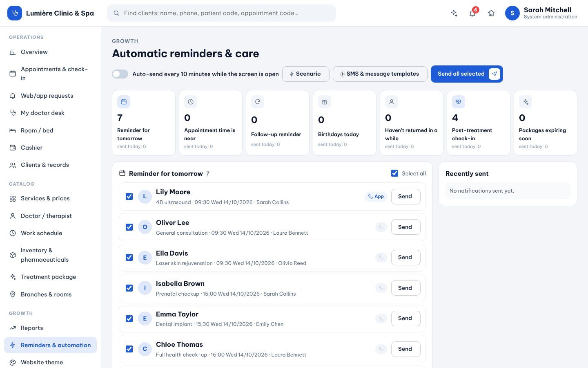Click the calendar icon on Reminder for tomorrow card
Image resolution: width=588 pixels, height=368 pixels.
point(124,102)
